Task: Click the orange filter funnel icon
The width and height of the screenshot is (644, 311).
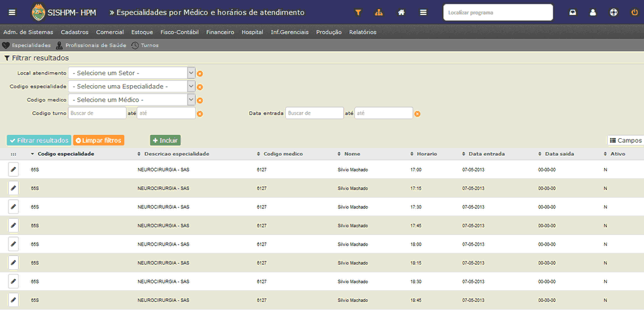Action: (358, 12)
